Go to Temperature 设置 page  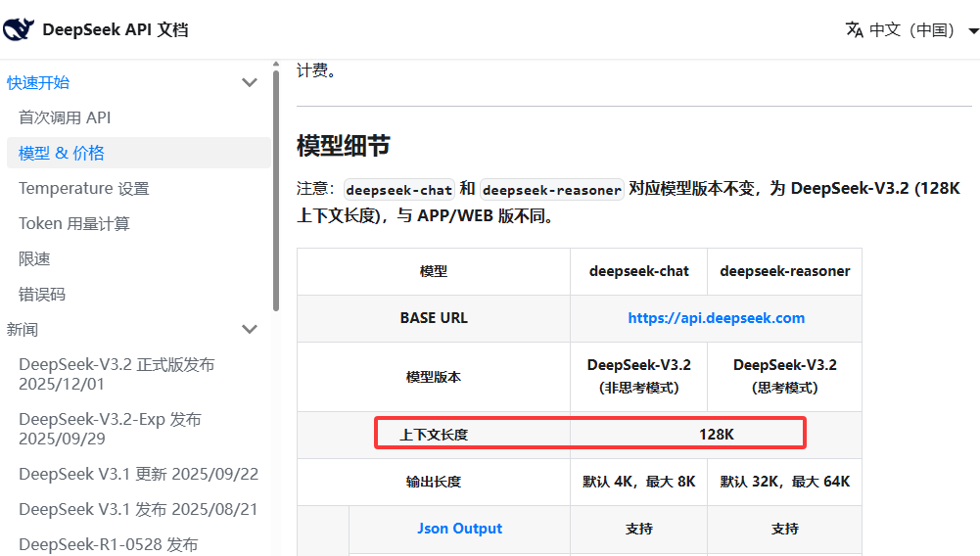tap(83, 188)
